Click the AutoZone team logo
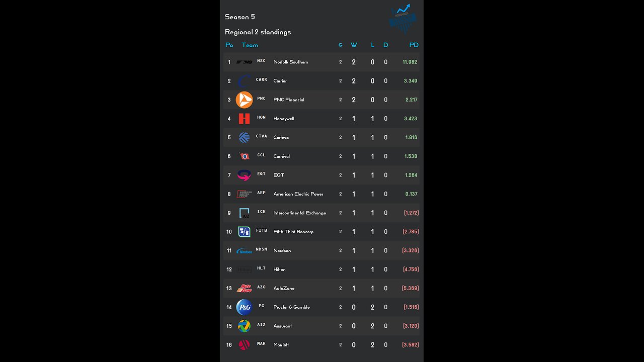Viewport: 644px width, 362px height. (x=245, y=288)
